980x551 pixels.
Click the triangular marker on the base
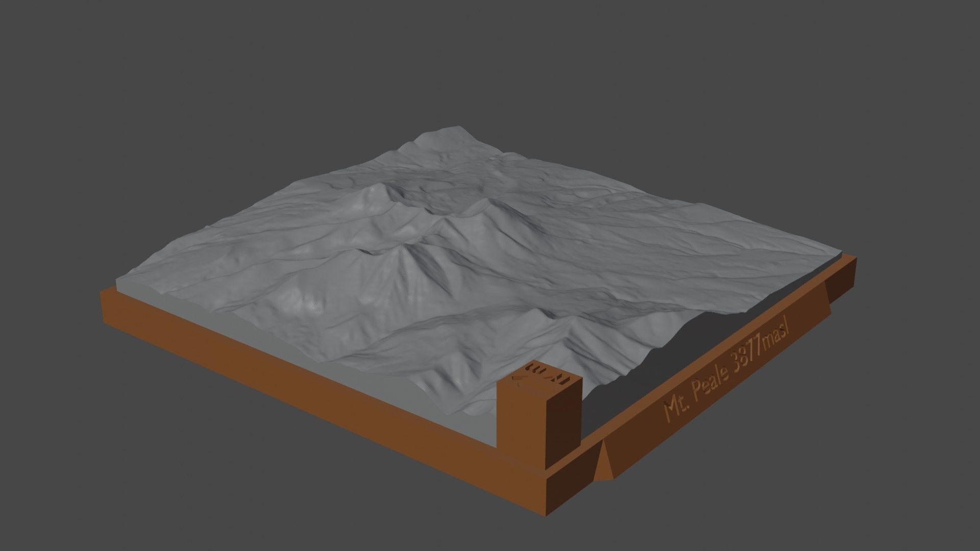pyautogui.click(x=605, y=460)
